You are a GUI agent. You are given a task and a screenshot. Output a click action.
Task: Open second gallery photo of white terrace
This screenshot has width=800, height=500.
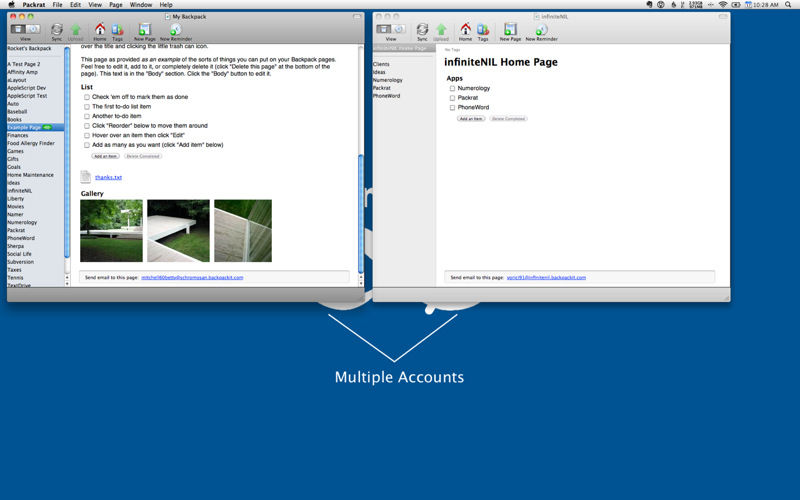tap(178, 231)
